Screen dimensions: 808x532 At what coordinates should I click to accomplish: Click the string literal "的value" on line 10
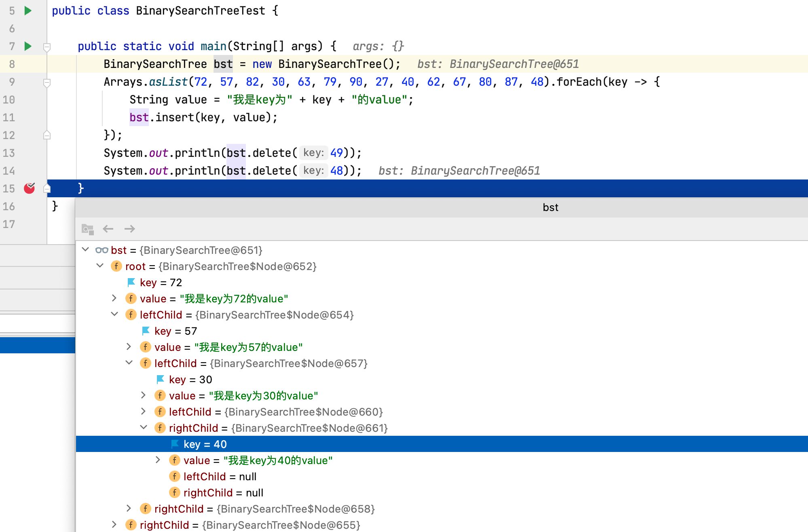[379, 99]
